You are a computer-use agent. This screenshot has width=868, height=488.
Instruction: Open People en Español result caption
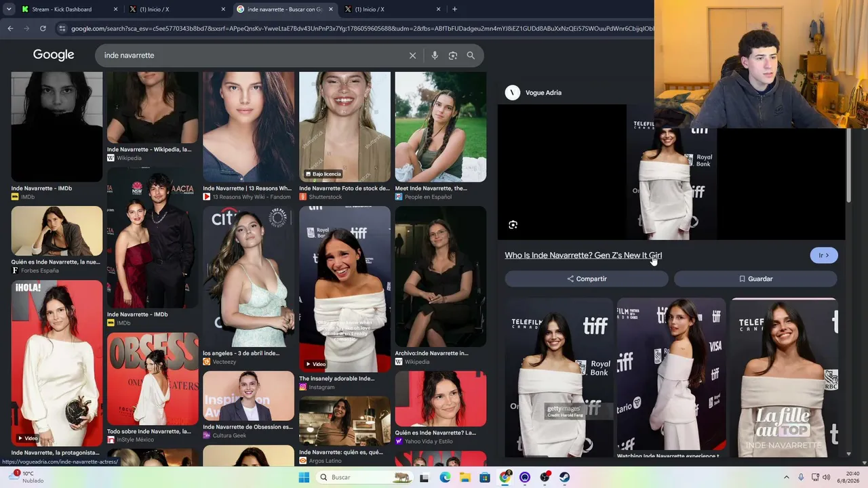pos(431,188)
